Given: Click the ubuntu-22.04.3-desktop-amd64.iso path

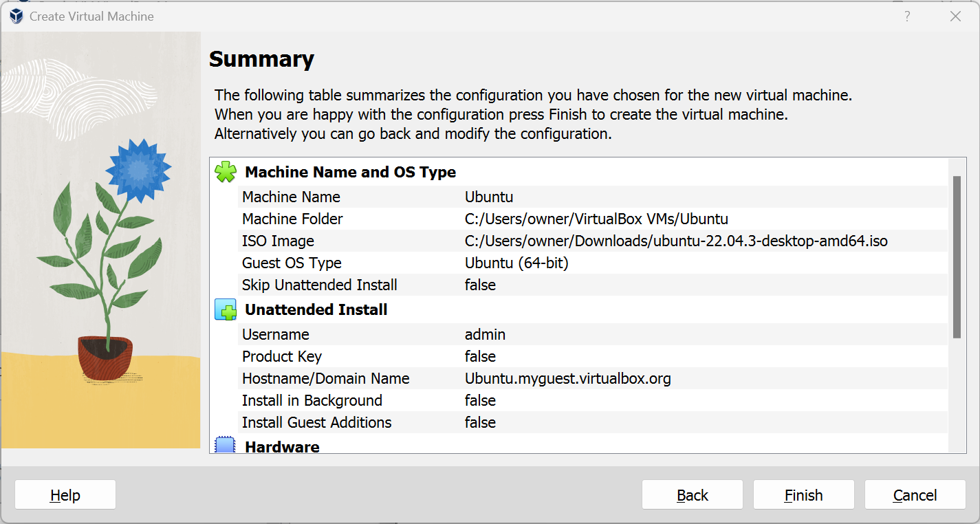Looking at the screenshot, I should coord(676,241).
